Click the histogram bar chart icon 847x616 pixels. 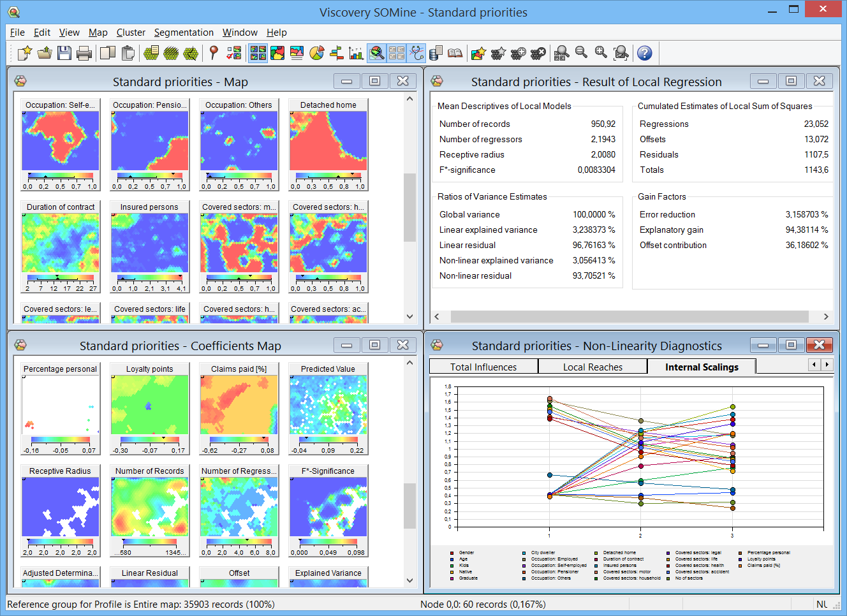coord(356,53)
